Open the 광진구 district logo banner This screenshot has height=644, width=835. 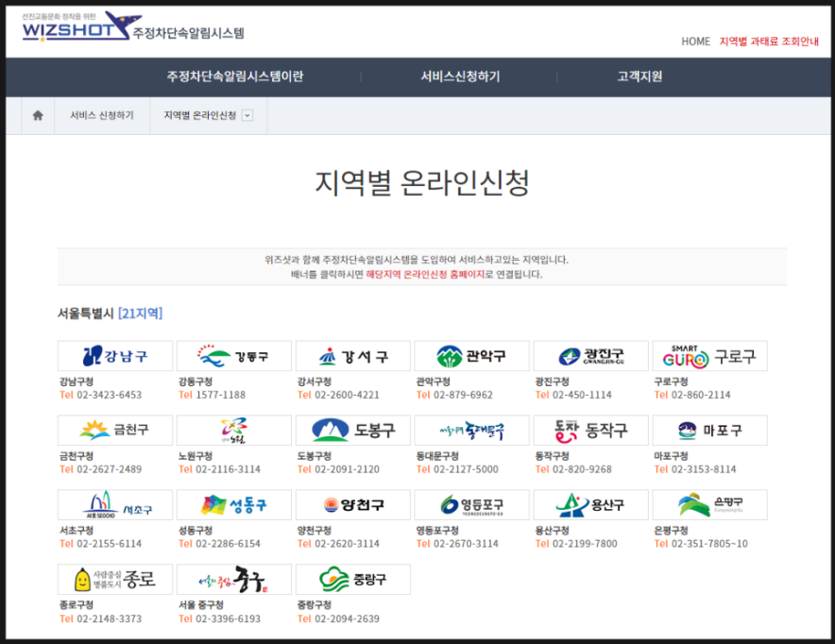[x=591, y=356]
